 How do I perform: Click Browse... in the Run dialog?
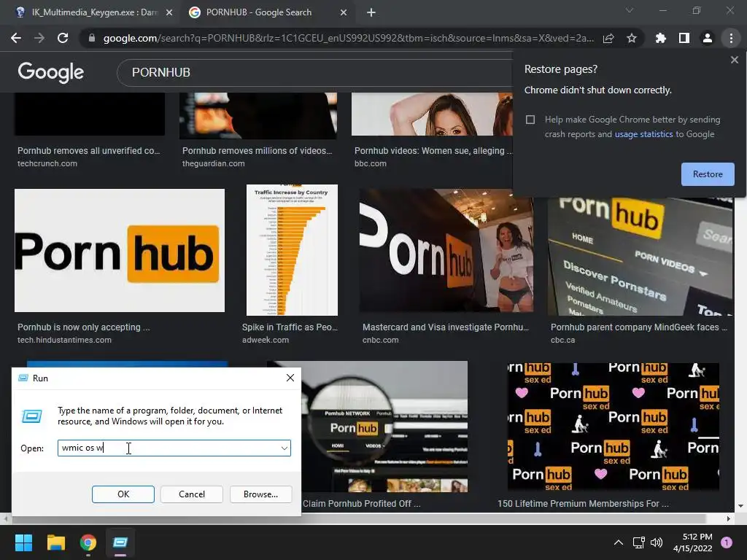click(x=260, y=494)
